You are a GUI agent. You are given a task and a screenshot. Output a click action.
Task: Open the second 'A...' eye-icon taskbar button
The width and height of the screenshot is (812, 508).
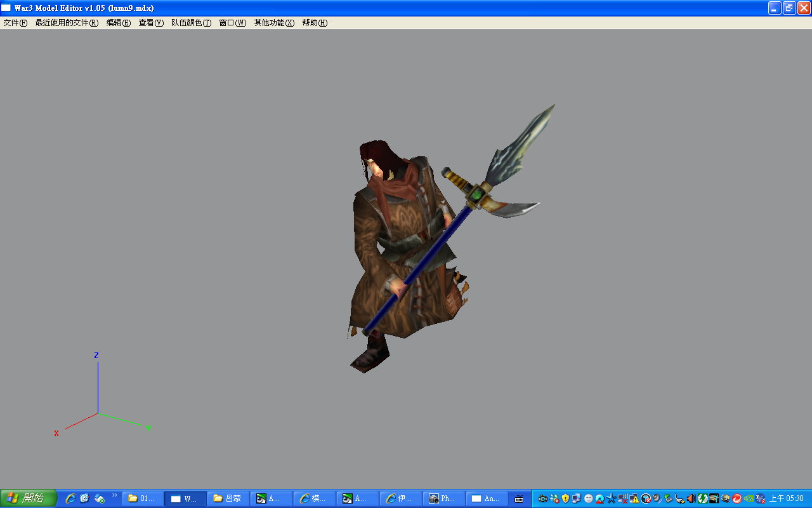[x=358, y=498]
